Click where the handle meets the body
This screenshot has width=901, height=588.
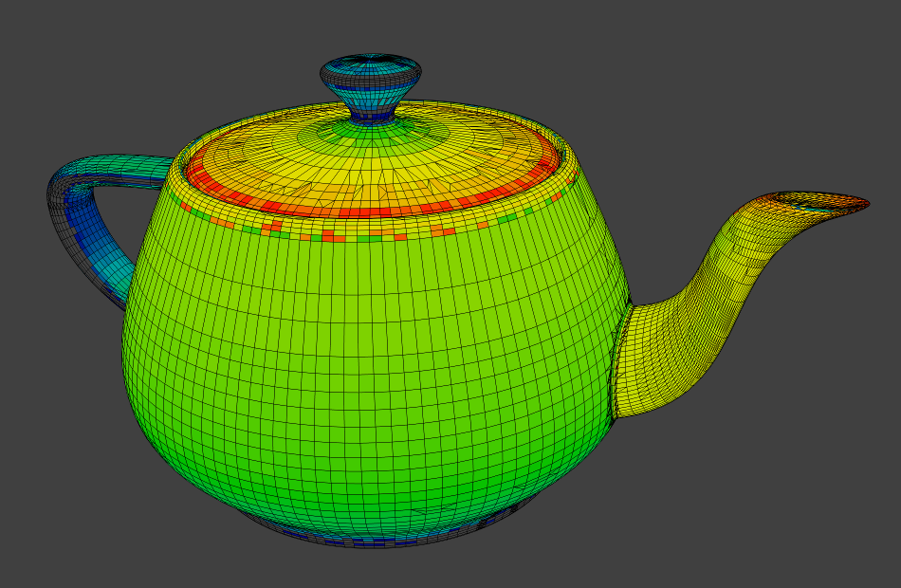[171, 171]
